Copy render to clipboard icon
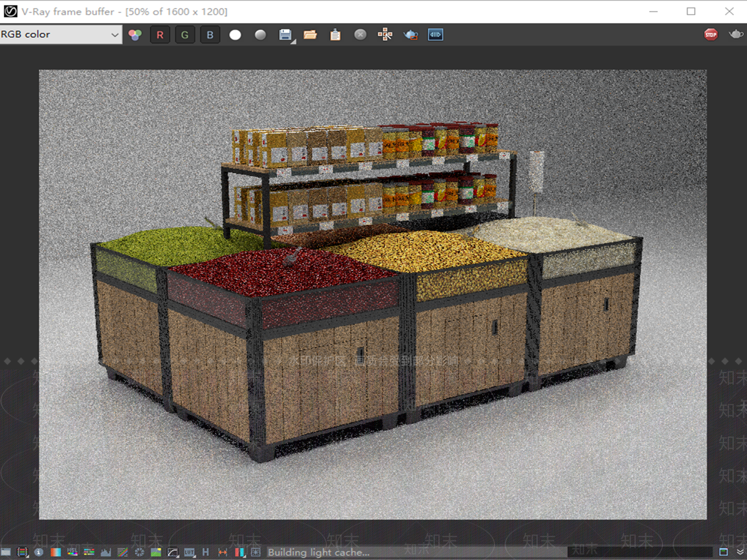Screen dimensions: 747x560 tap(335, 35)
